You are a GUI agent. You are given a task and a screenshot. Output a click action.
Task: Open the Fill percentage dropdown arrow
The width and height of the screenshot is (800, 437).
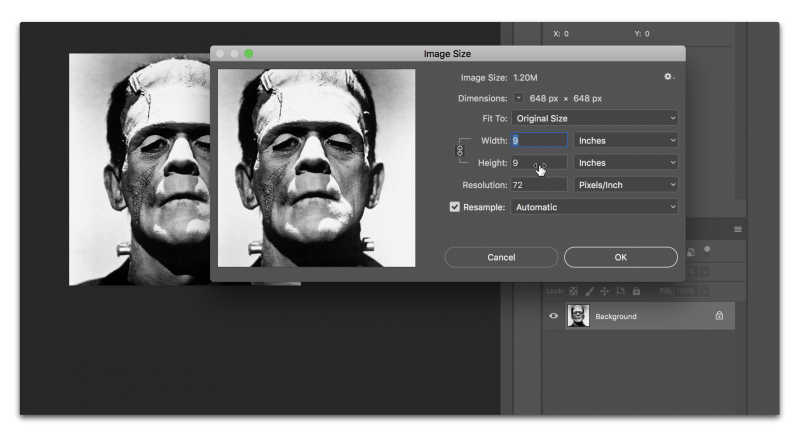705,291
